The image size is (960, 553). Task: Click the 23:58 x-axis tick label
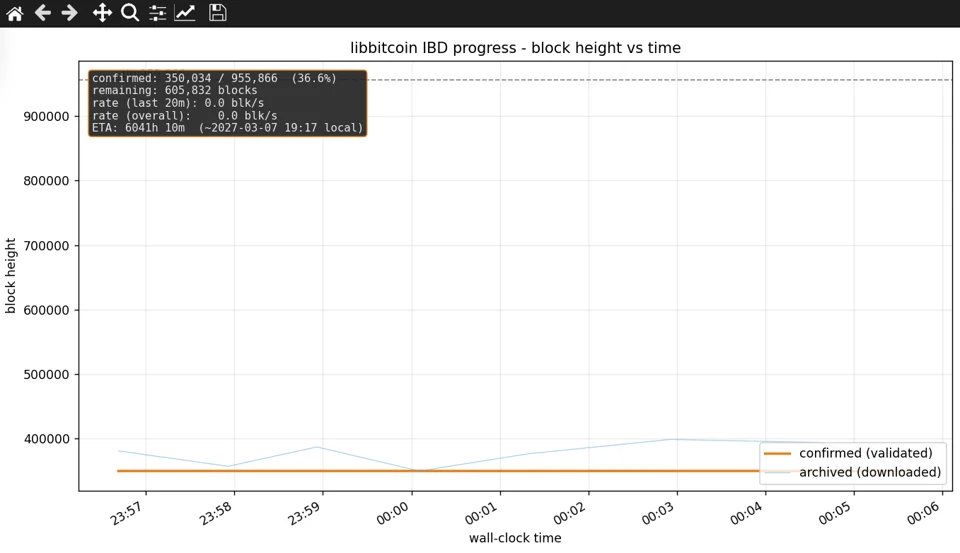click(216, 513)
